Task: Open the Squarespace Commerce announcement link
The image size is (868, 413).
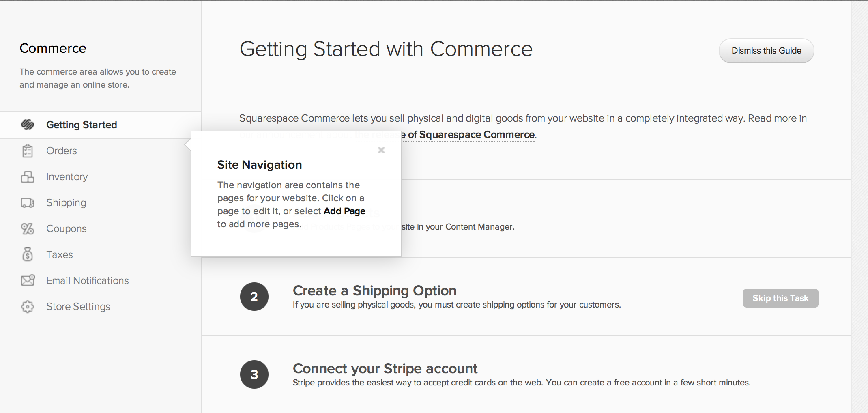Action: (x=471, y=135)
